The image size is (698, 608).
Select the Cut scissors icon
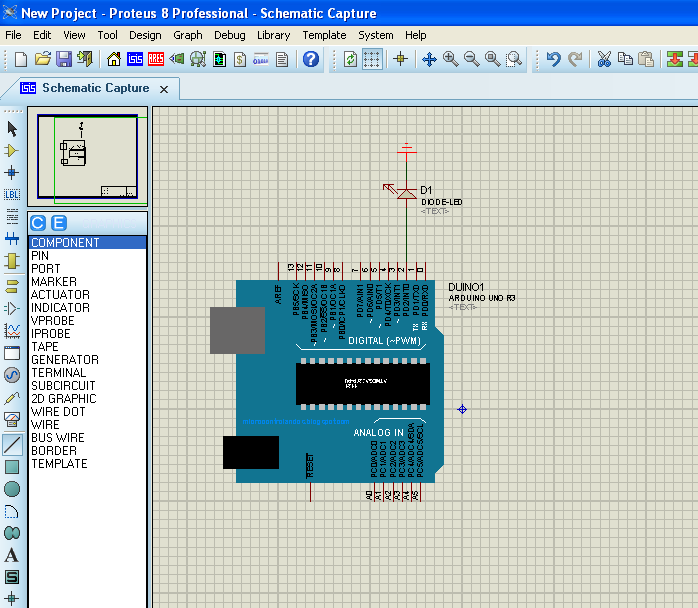point(604,59)
